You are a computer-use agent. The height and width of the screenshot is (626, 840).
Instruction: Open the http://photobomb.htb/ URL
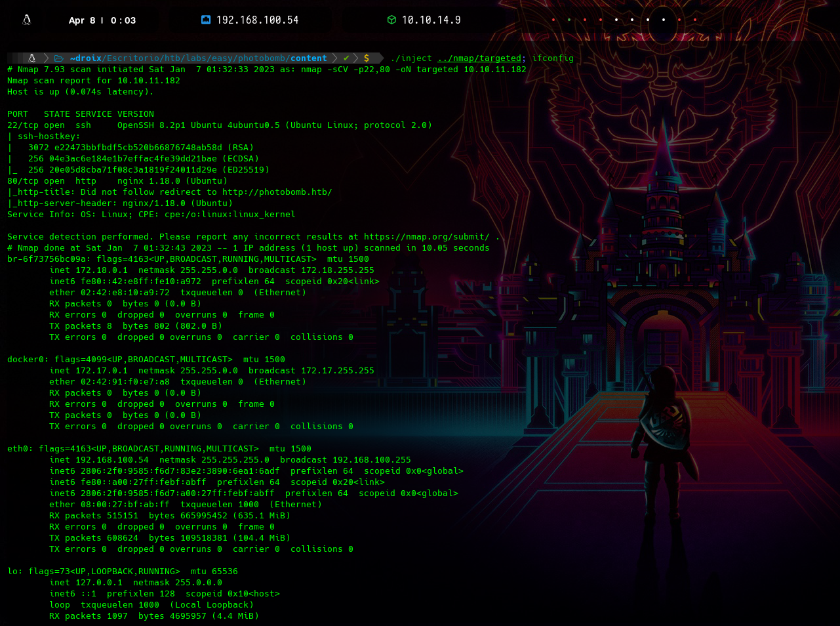click(x=277, y=192)
